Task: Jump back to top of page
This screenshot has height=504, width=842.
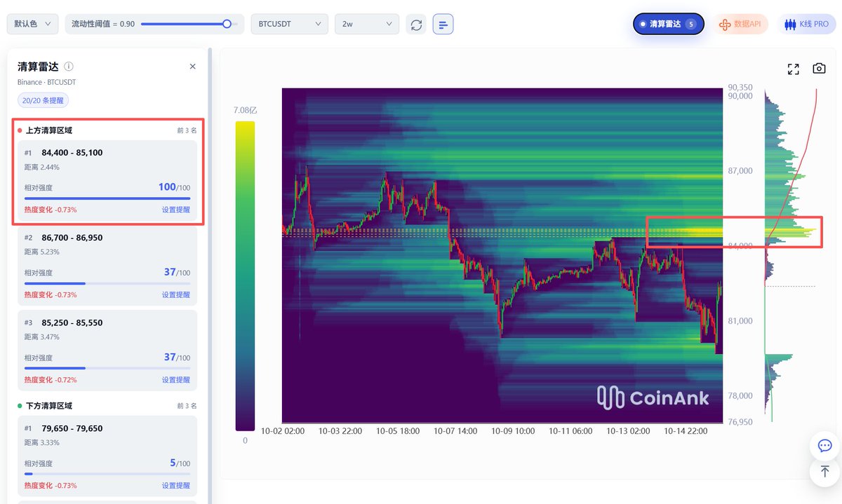Action: 825,472
